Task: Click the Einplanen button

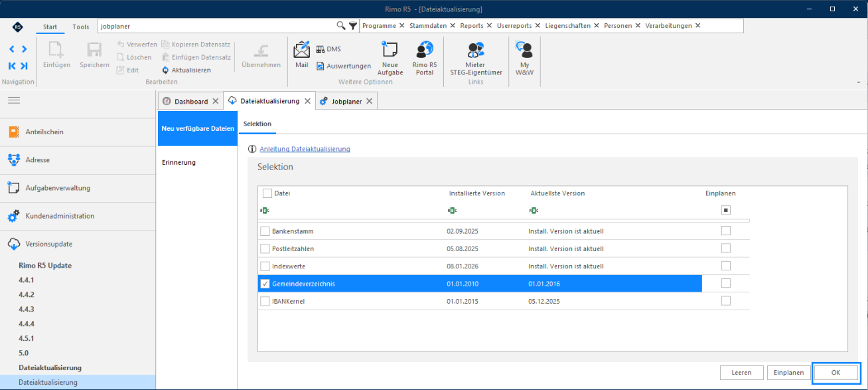Action: point(788,373)
